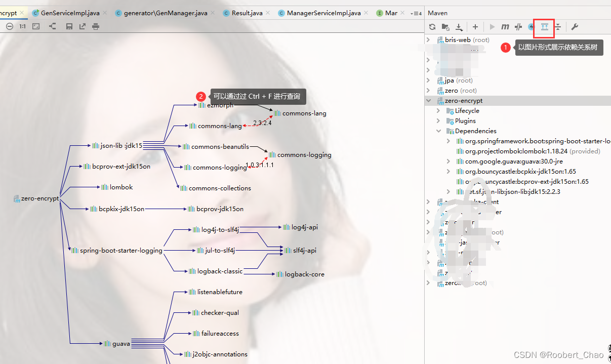
Task: Generate sources and update folders icon
Action: (x=445, y=27)
